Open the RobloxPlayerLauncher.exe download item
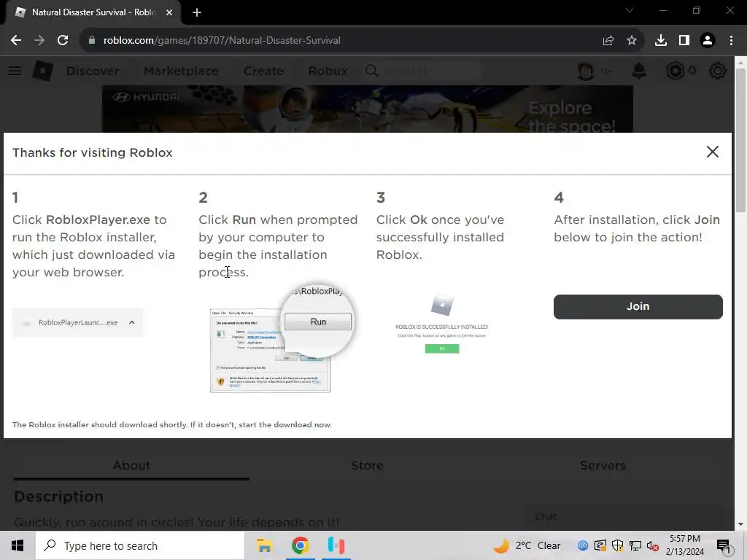Viewport: 747px width, 560px height. click(x=77, y=322)
